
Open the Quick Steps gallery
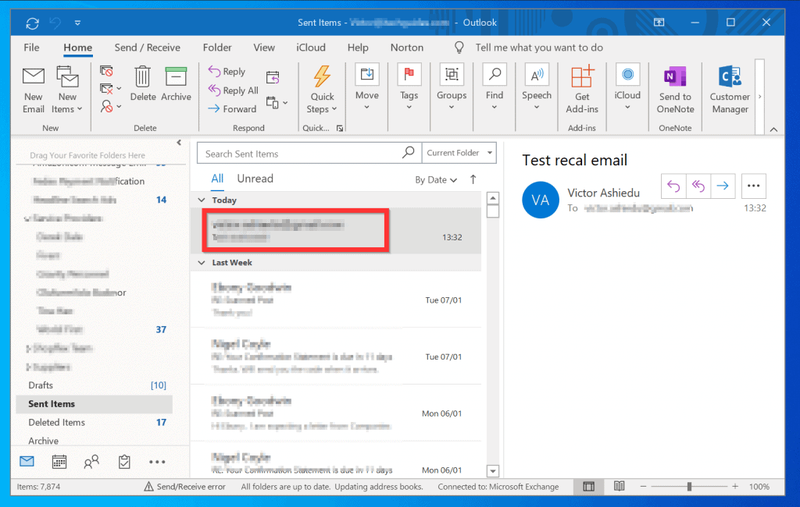[x=321, y=90]
